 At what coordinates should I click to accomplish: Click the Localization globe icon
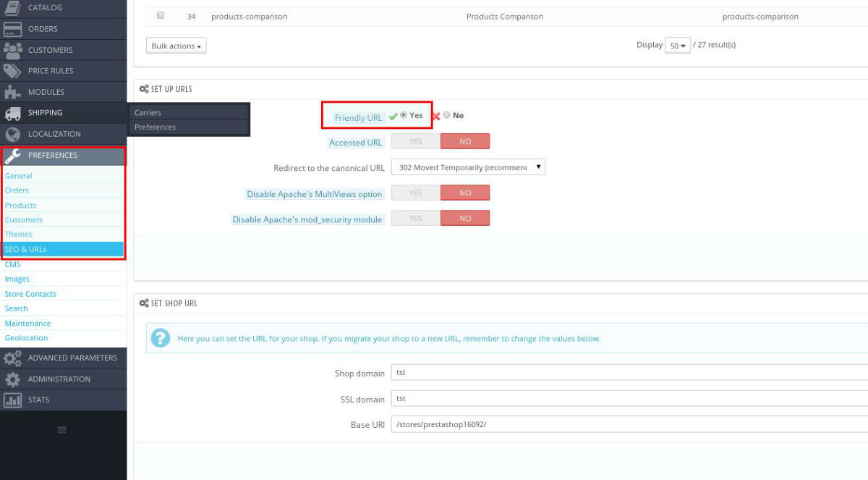pos(12,134)
